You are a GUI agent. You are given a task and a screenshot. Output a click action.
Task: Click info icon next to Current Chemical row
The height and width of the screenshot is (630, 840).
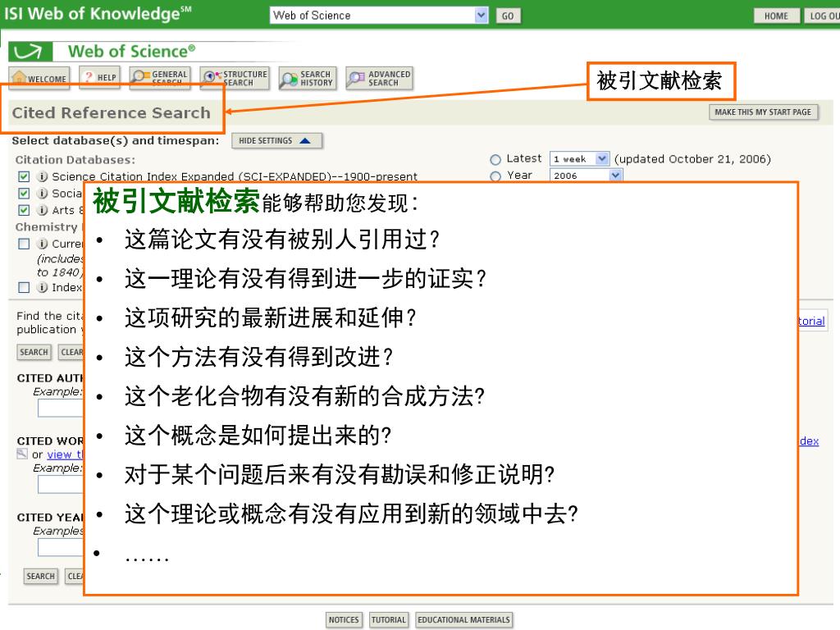pos(43,243)
